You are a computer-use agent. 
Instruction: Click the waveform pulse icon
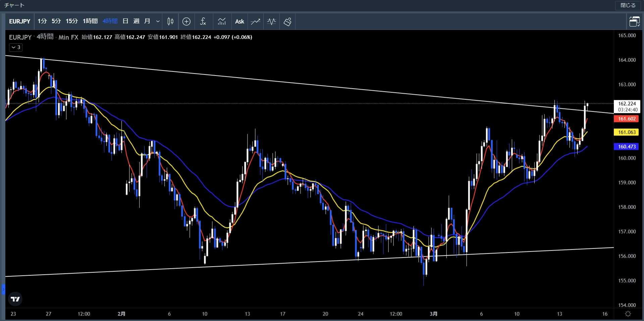[x=272, y=21]
